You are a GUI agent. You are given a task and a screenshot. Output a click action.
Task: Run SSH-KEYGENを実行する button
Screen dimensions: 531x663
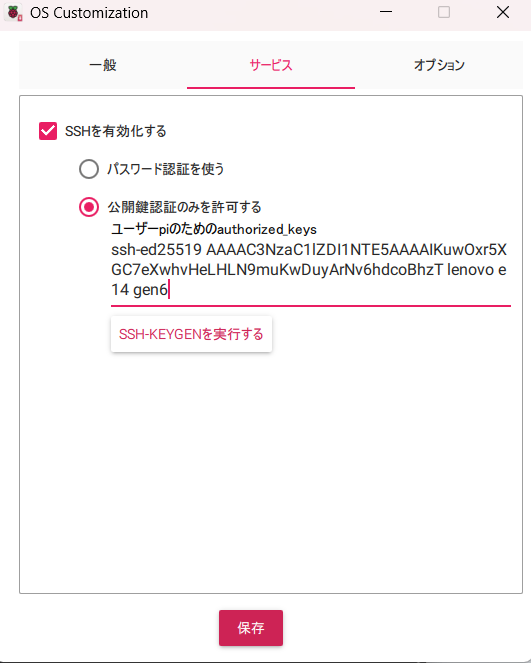click(x=191, y=334)
